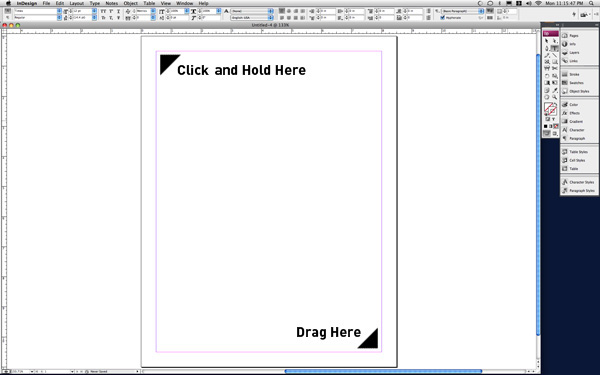Click the horizontal scrollbar of document
The image size is (600, 375).
click(383, 372)
